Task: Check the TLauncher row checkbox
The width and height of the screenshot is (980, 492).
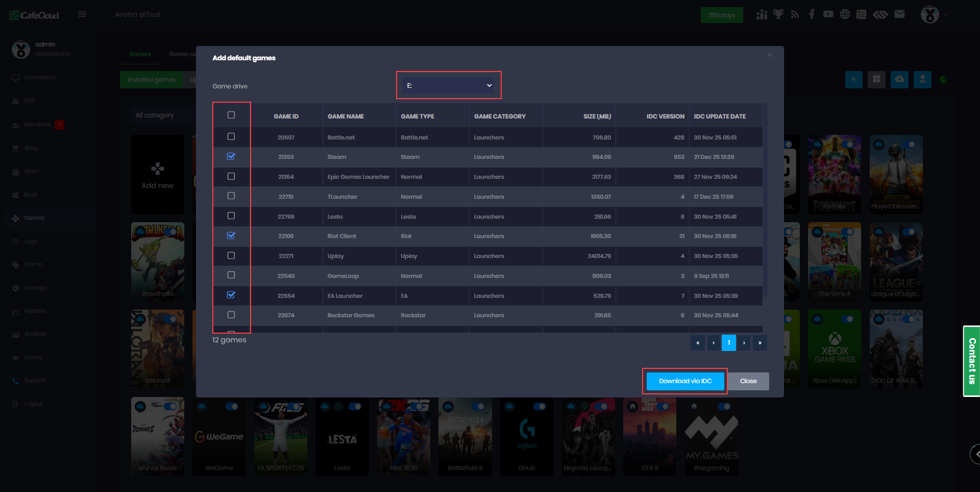Action: pos(231,196)
